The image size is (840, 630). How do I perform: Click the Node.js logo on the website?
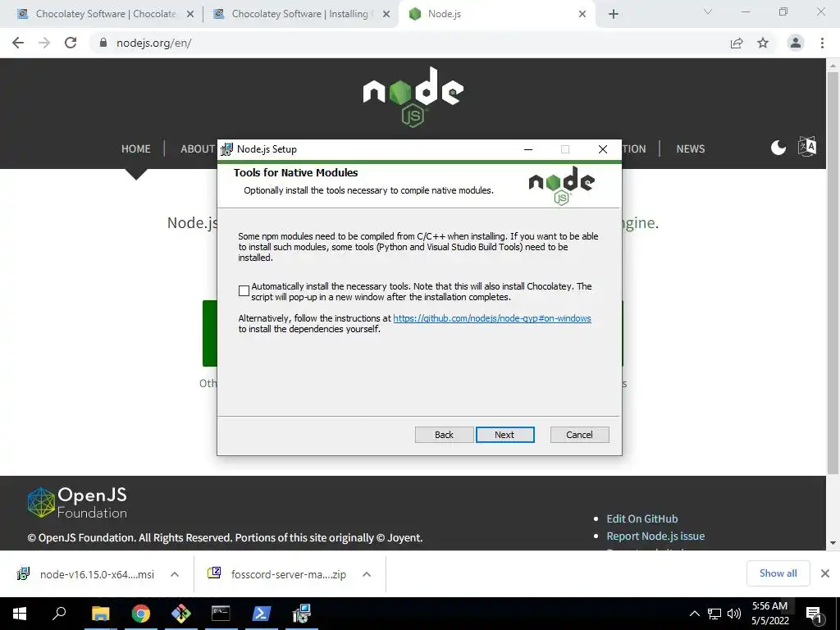point(413,97)
